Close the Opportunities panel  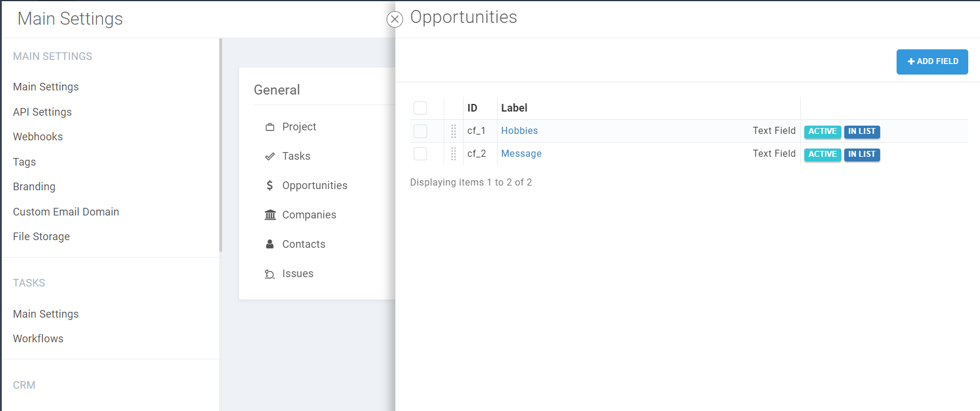tap(395, 19)
